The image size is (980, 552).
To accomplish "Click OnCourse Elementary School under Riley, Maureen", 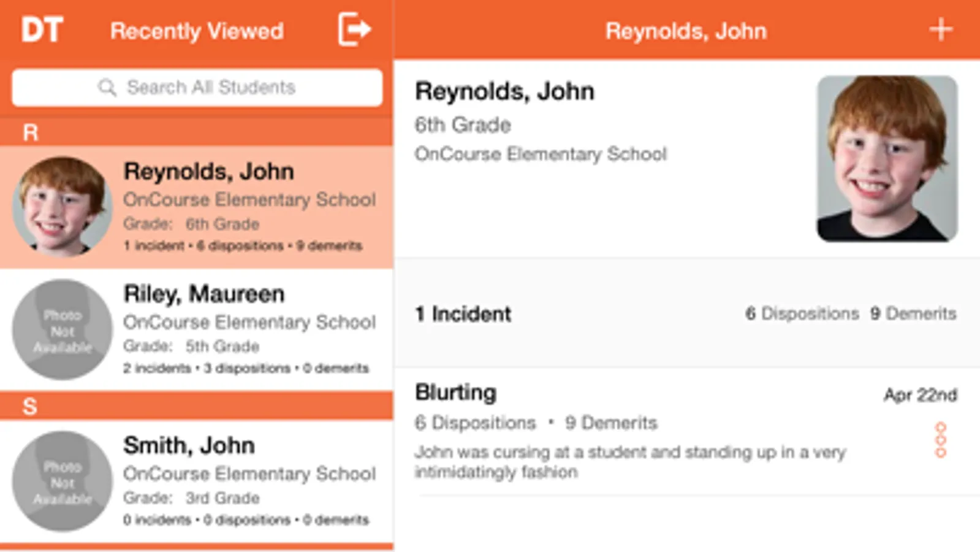I will click(249, 322).
